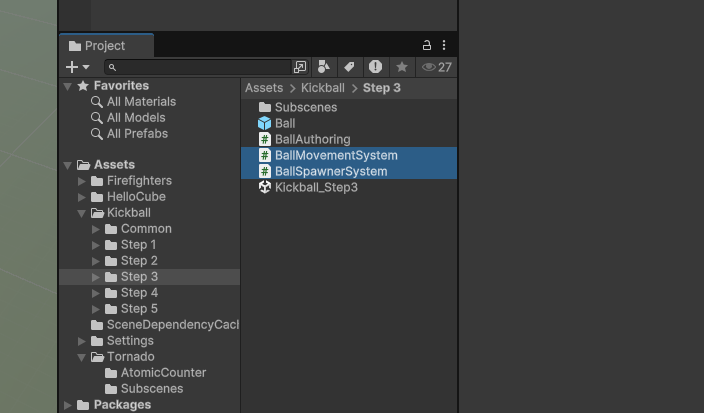
Task: Go to Assets in breadcrumb path
Action: (264, 88)
